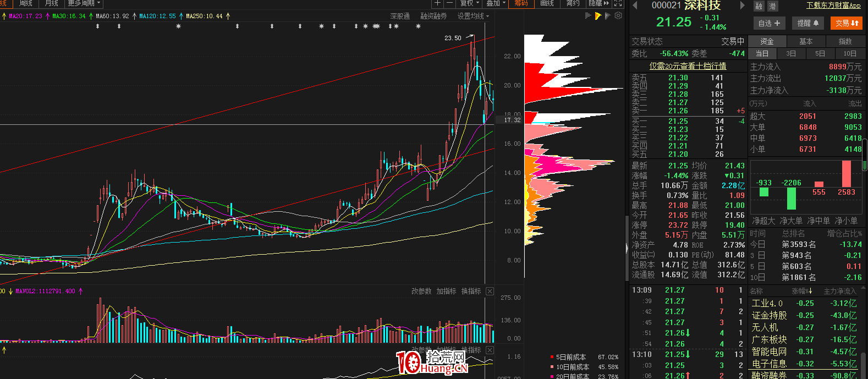Click the MAVOL2 indicator label

(45, 291)
